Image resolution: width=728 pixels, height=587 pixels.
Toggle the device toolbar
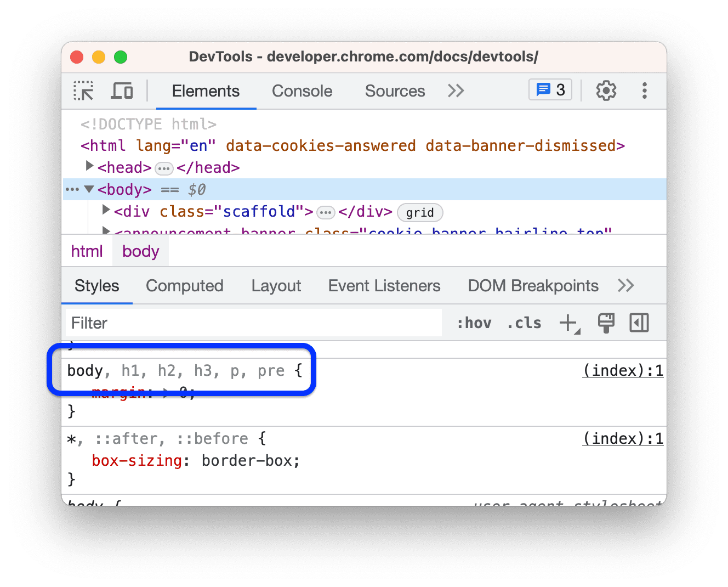122,91
